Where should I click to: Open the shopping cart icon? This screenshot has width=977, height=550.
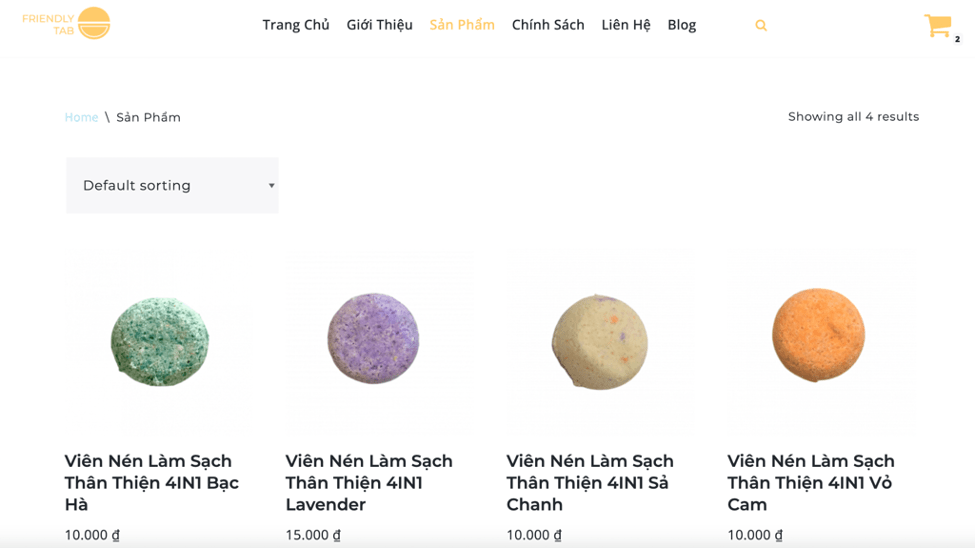tap(938, 26)
